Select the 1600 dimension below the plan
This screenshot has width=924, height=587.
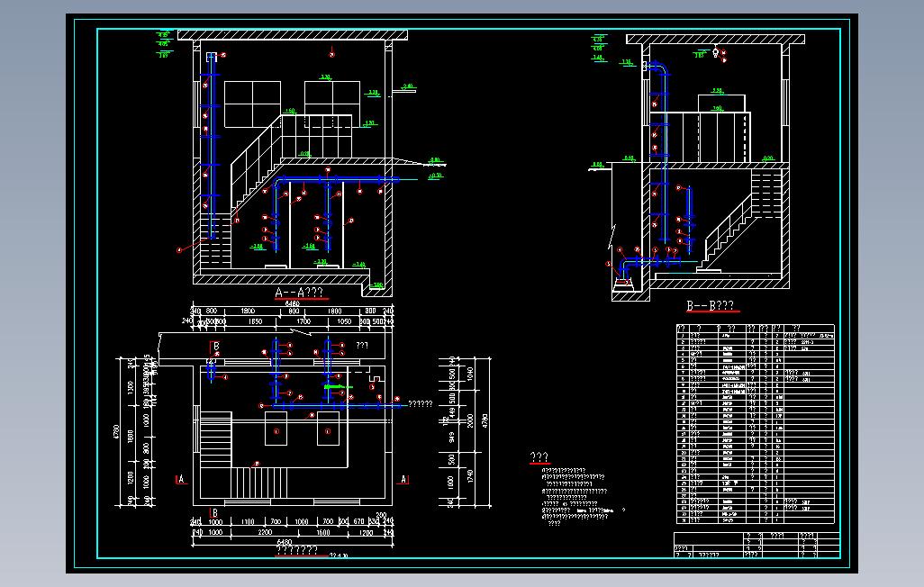pos(323,532)
